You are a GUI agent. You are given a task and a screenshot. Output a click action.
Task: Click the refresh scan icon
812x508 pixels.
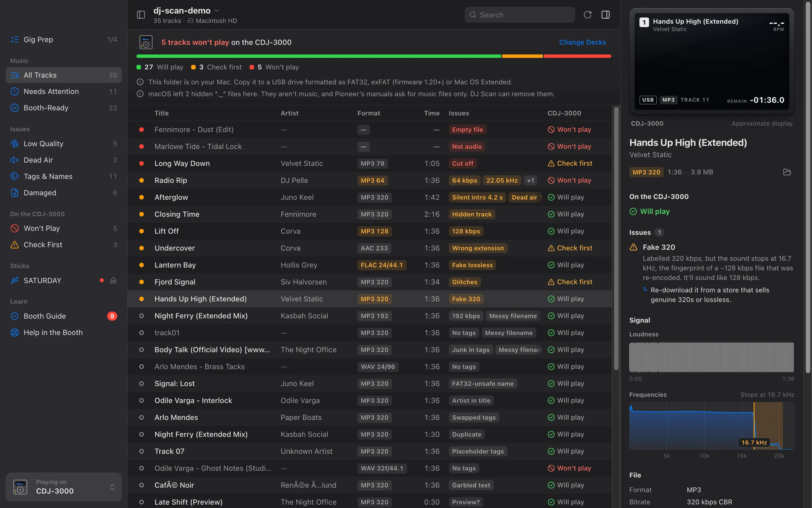click(587, 15)
